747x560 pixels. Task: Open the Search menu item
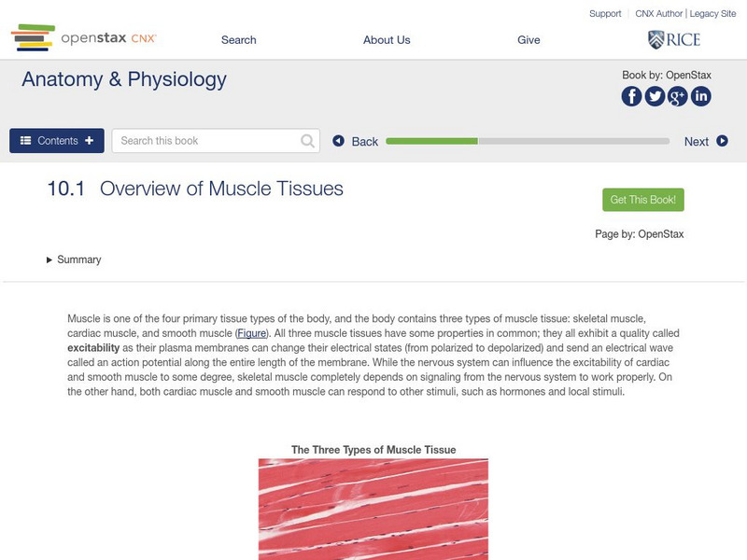238,40
